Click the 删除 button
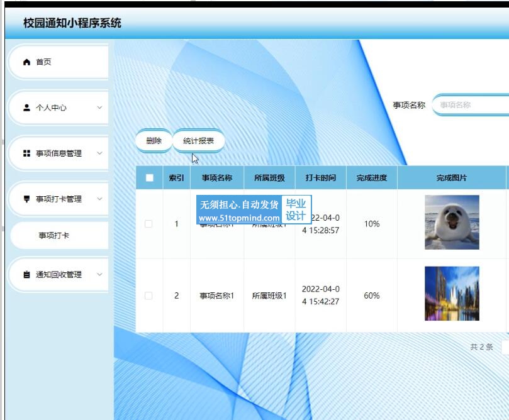509x420 pixels. coord(154,141)
